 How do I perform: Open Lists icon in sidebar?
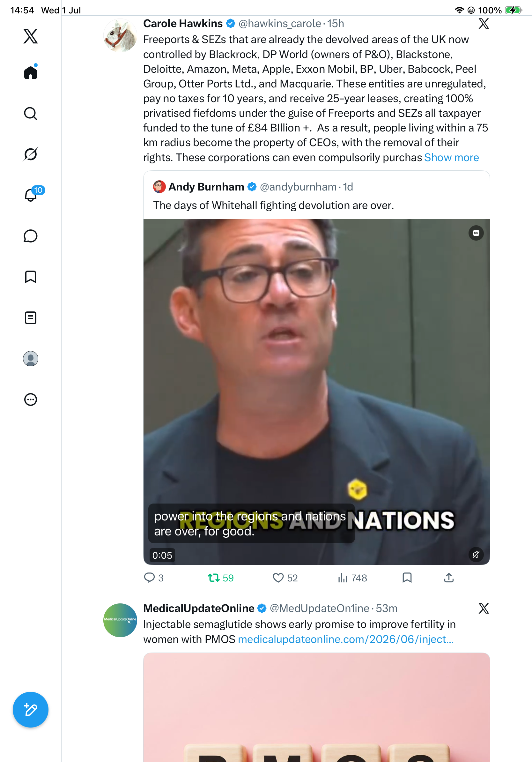[x=31, y=317]
